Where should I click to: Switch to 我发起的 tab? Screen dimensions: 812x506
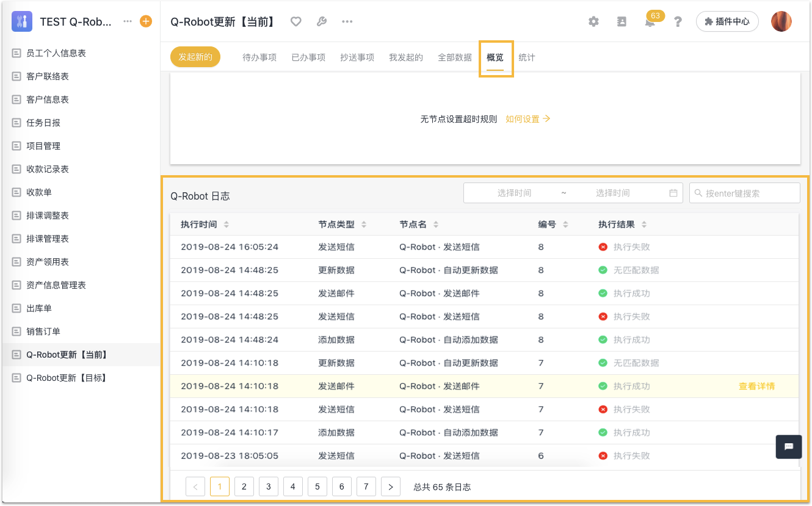coord(406,57)
